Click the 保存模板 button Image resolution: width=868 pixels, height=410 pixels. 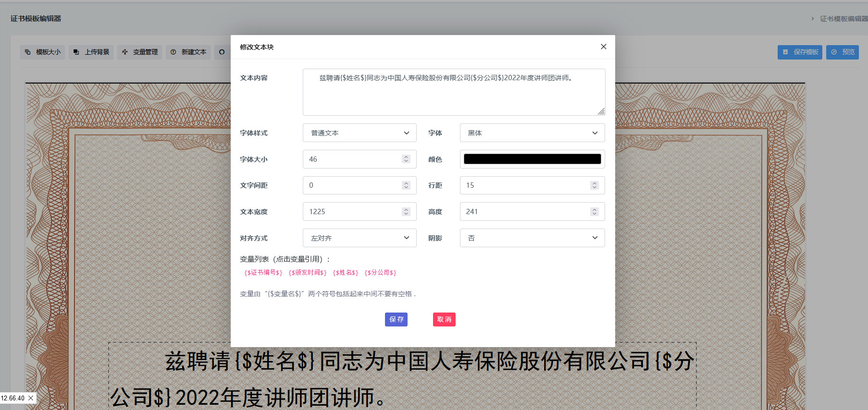[x=800, y=52]
